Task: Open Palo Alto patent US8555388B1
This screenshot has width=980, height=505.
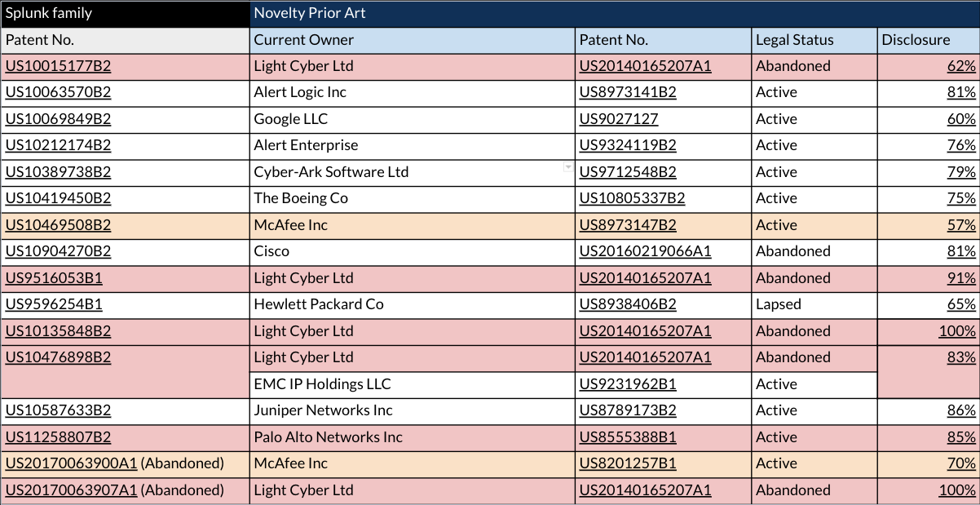Action: [x=628, y=437]
